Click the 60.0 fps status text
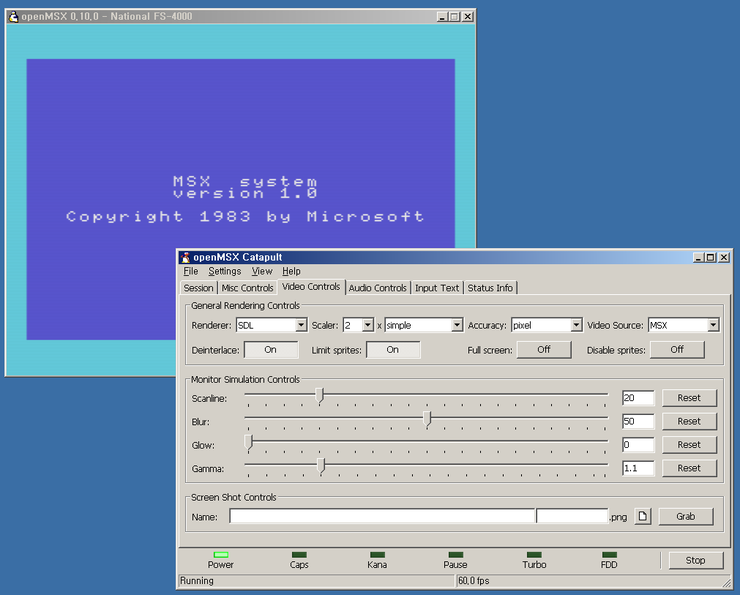The width and height of the screenshot is (740, 595). click(x=473, y=581)
